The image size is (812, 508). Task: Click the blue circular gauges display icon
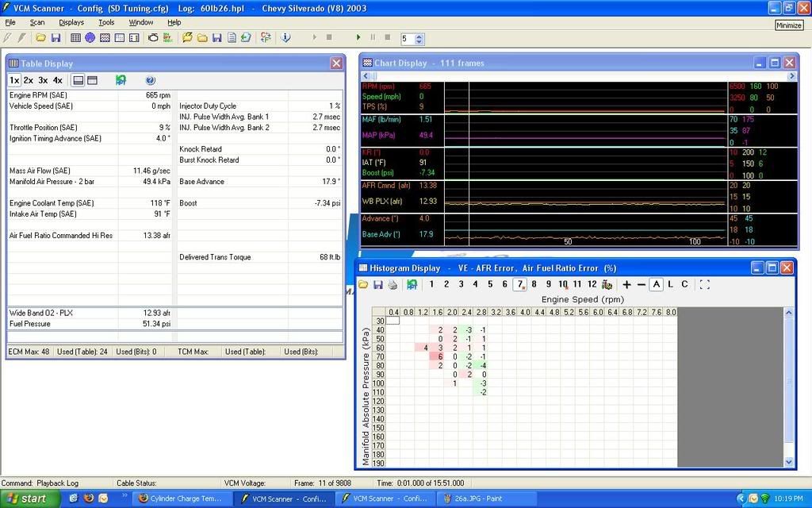coord(90,37)
